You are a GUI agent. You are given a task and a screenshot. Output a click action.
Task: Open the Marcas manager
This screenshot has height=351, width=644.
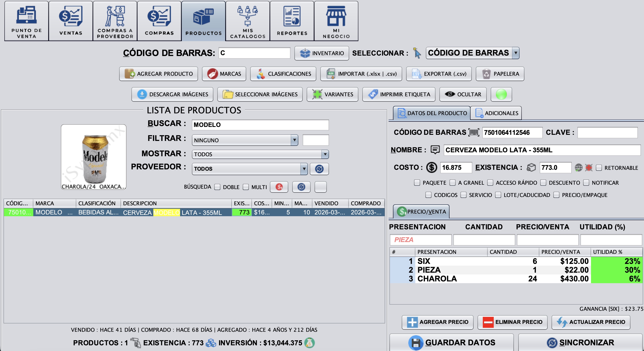pyautogui.click(x=224, y=74)
